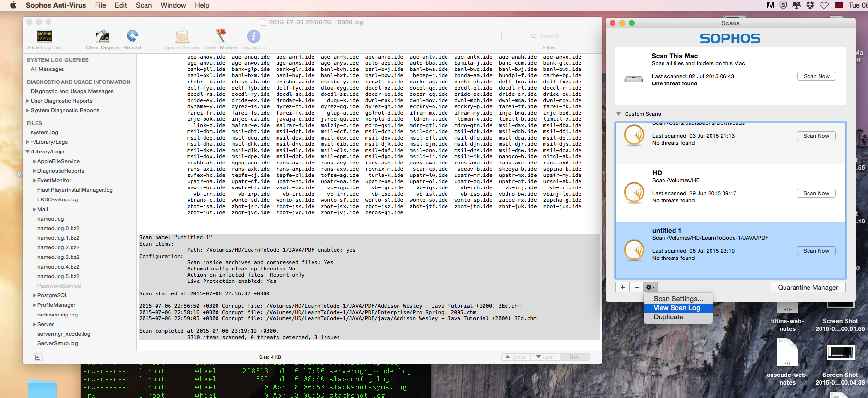Click Scan Now for Scan This Mac
Image resolution: width=868 pixels, height=398 pixels.
tap(817, 76)
